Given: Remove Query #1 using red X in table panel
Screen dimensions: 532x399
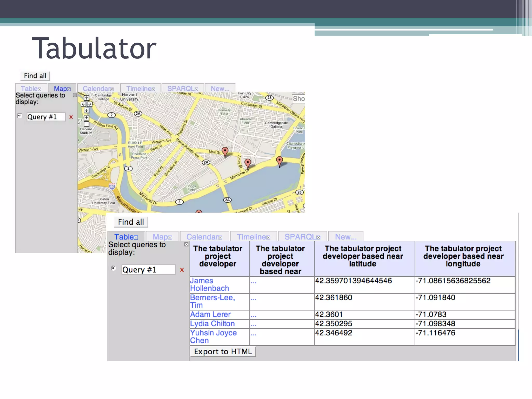Looking at the screenshot, I should point(182,270).
